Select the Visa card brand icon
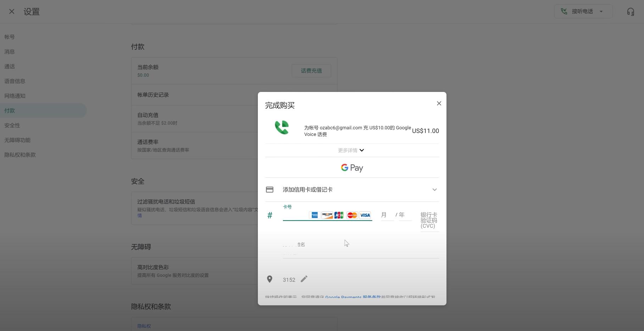This screenshot has width=644, height=331. 365,215
